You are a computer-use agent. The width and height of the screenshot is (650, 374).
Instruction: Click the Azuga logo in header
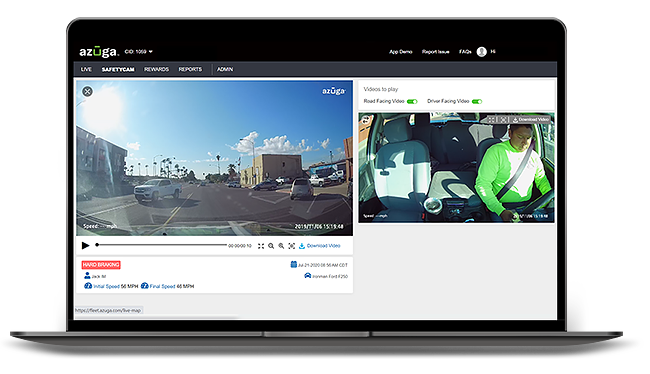pyautogui.click(x=99, y=52)
